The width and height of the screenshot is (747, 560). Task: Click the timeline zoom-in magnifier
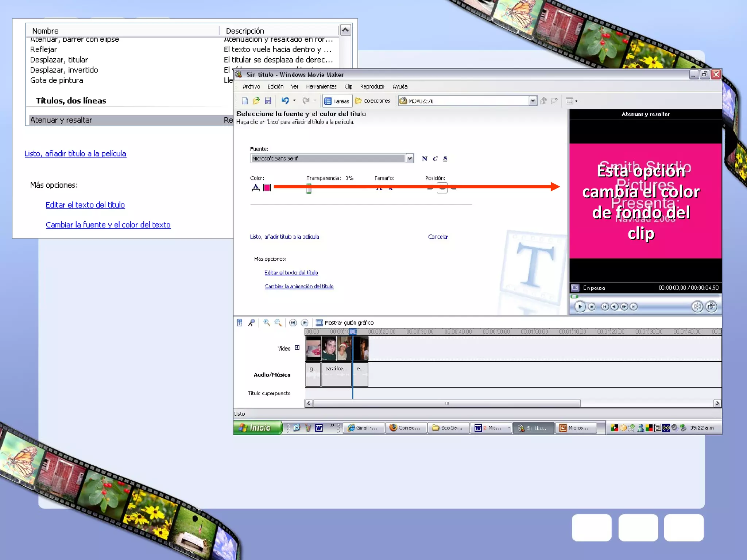click(267, 323)
